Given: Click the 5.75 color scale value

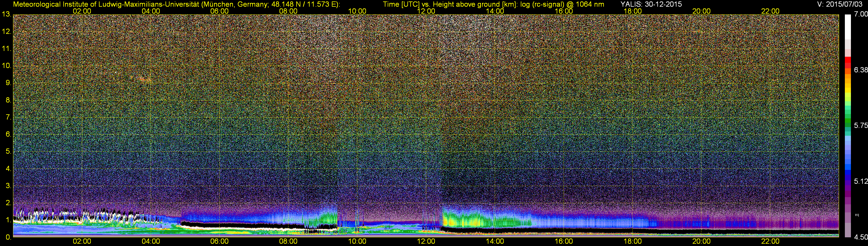Looking at the screenshot, I should tap(860, 126).
